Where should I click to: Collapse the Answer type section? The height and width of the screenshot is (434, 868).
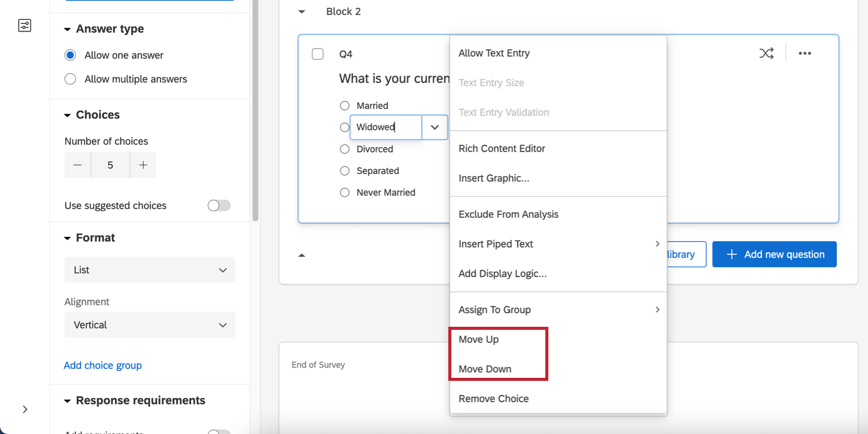[67, 29]
